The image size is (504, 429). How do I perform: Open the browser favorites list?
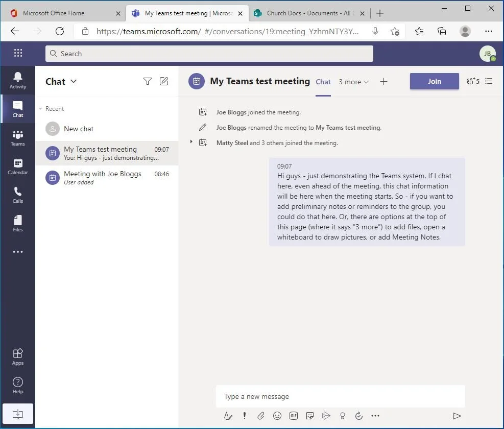coord(419,31)
